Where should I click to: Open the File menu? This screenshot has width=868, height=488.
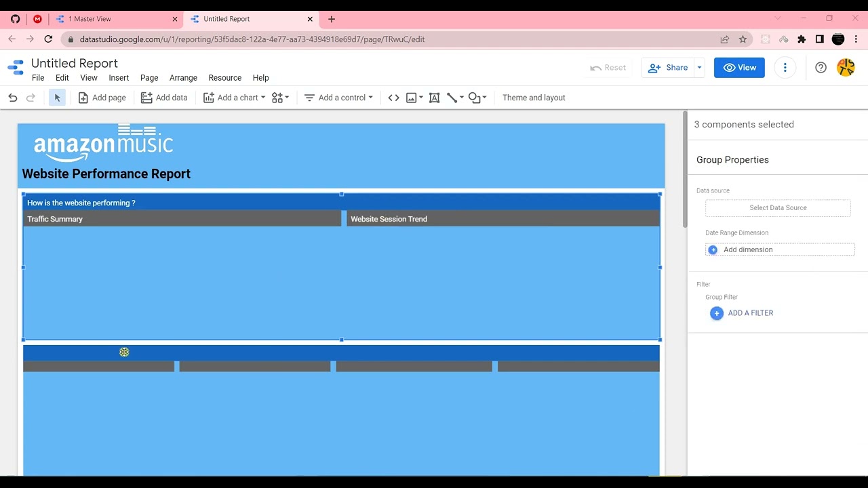[38, 78]
